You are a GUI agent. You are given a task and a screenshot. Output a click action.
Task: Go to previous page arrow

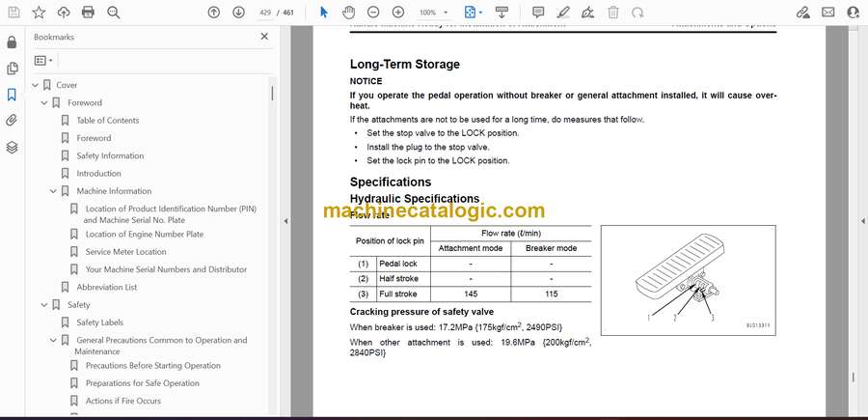[x=214, y=13]
